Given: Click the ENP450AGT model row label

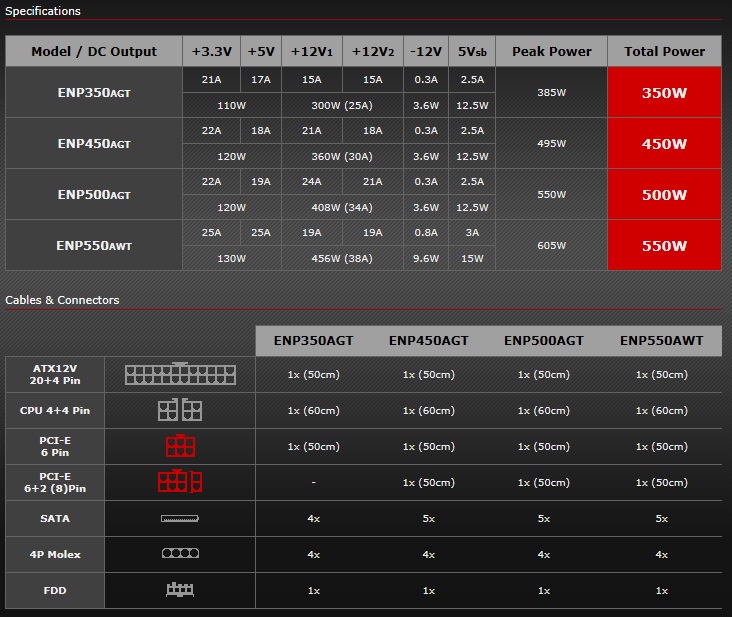Looking at the screenshot, I should click(94, 143).
